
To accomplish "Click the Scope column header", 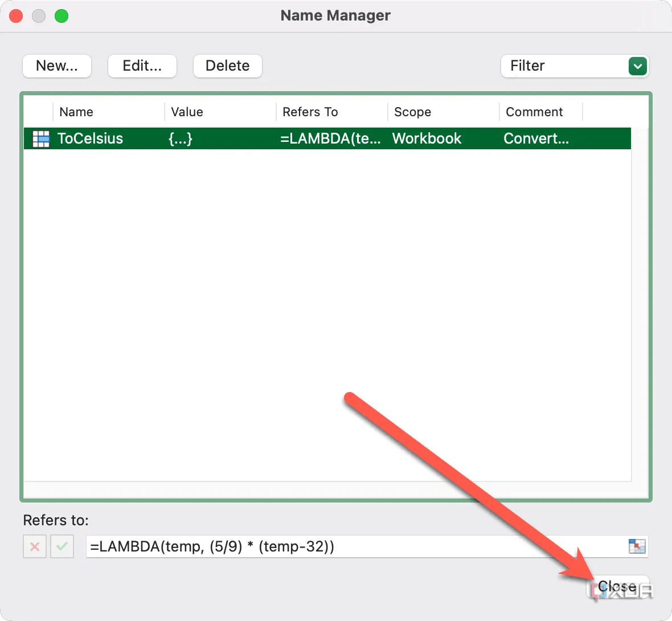I will 412,112.
